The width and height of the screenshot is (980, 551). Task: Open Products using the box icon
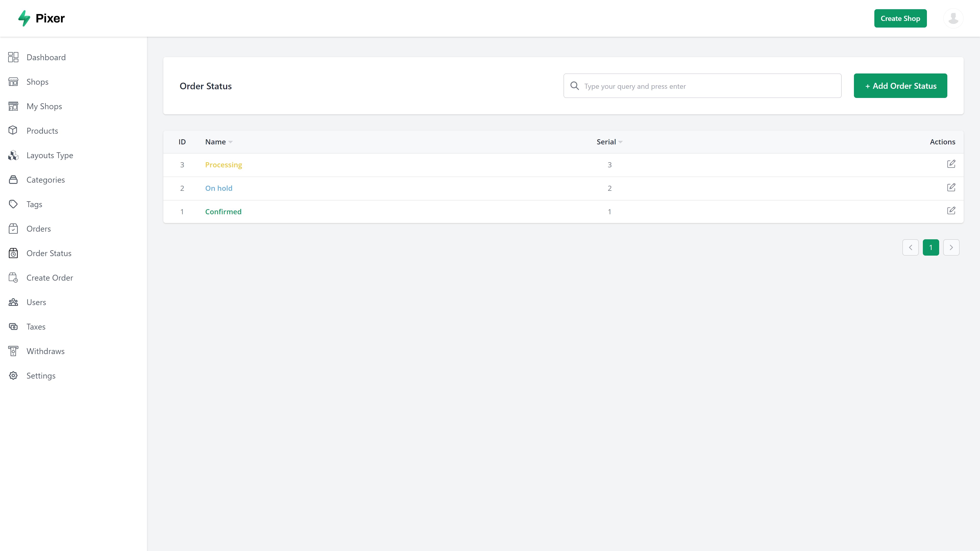tap(13, 130)
